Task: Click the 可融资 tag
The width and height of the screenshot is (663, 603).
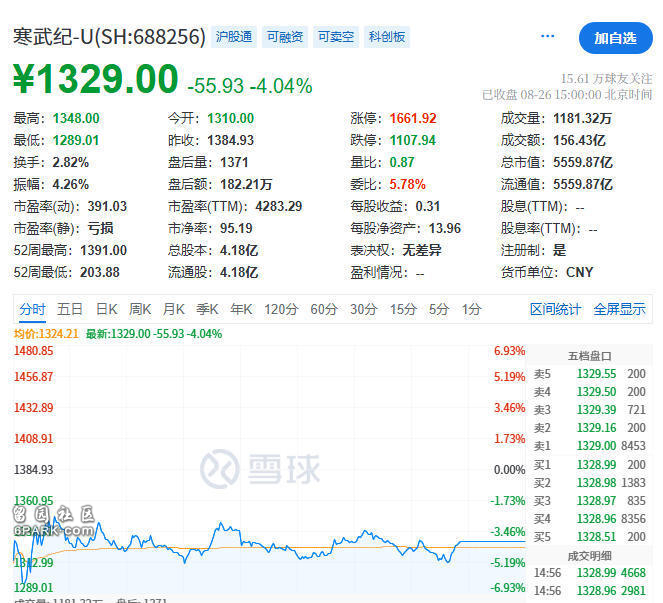Action: [285, 37]
